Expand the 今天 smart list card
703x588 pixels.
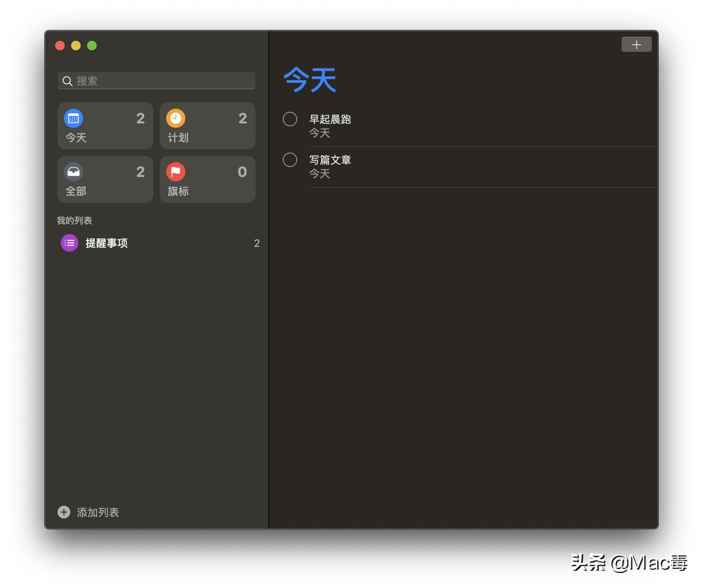coord(105,126)
